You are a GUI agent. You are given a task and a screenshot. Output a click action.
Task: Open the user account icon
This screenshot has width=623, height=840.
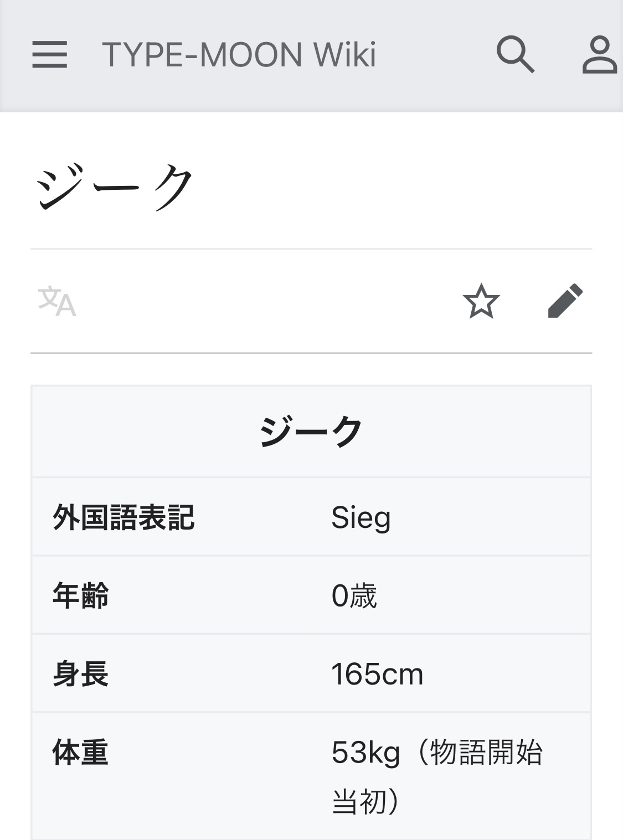599,55
